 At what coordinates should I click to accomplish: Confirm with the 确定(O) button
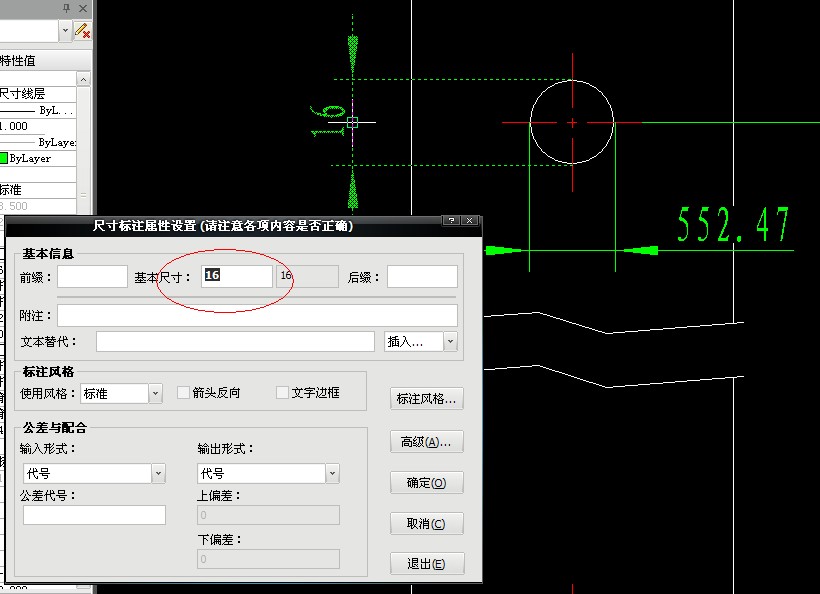pos(427,483)
